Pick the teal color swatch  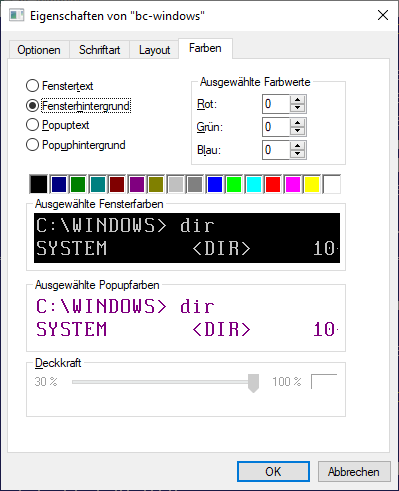[x=98, y=184]
